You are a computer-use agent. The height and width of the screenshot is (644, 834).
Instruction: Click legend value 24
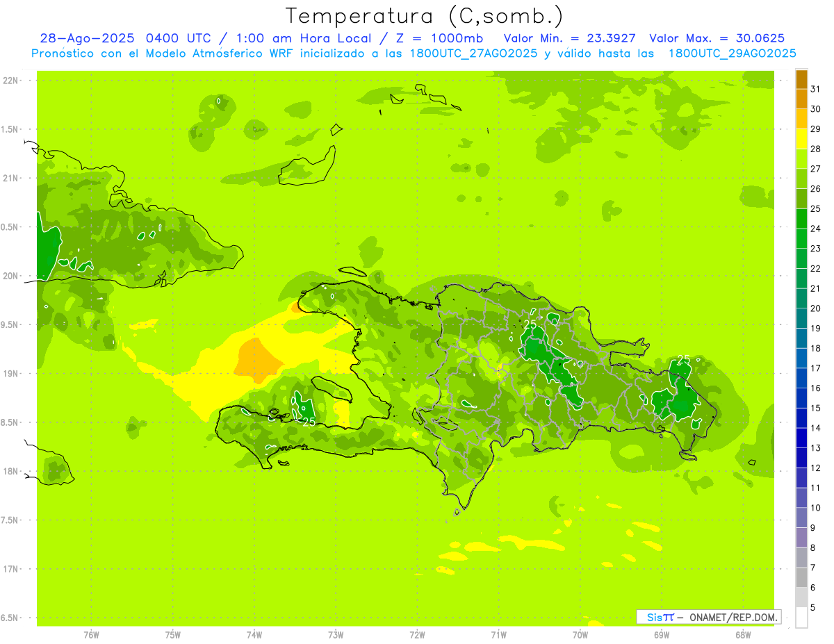click(816, 229)
